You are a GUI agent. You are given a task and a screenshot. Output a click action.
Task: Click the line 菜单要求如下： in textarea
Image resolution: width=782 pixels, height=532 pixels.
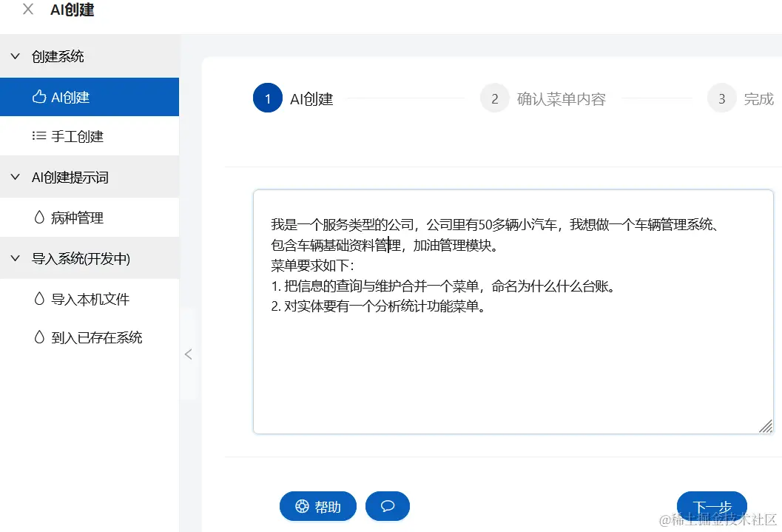pyautogui.click(x=312, y=265)
